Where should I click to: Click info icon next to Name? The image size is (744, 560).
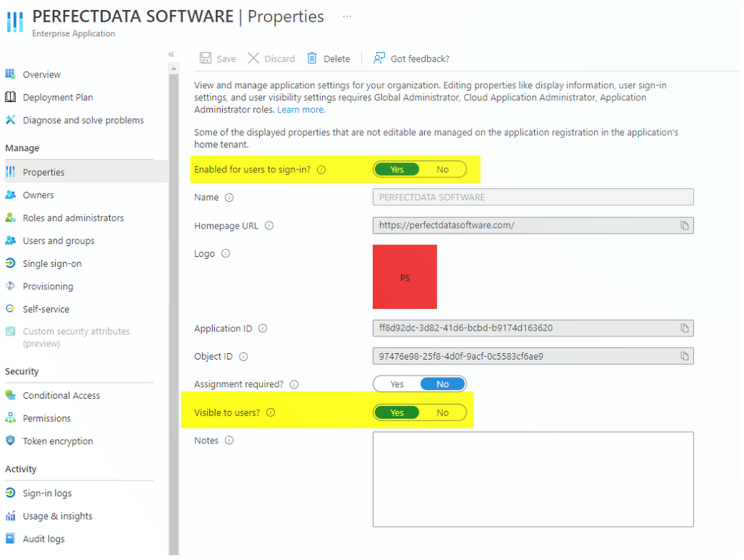[229, 198]
